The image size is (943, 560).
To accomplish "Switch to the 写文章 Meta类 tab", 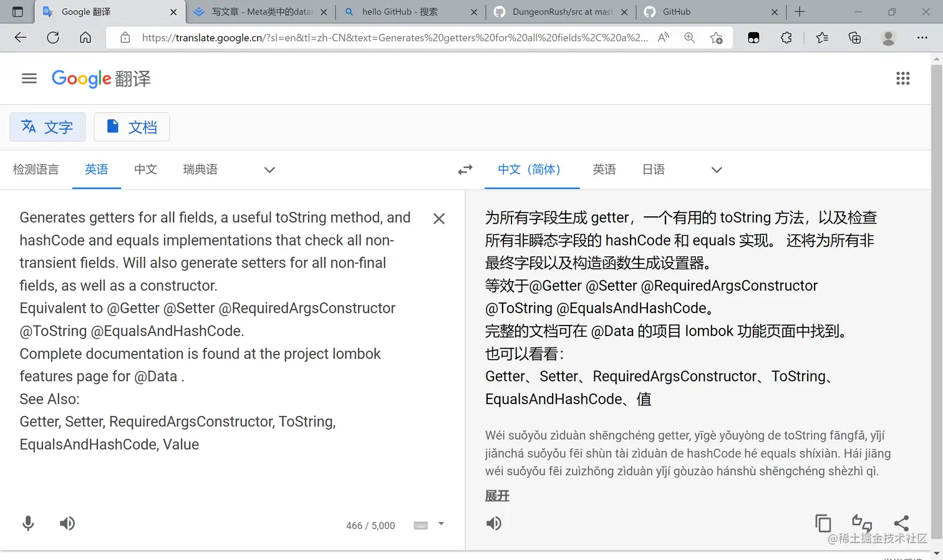I will point(260,12).
